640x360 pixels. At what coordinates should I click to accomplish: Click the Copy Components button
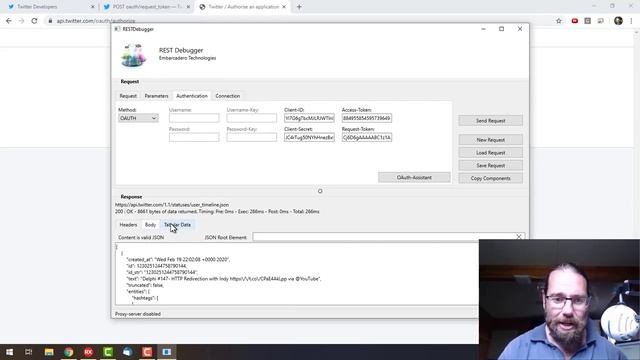click(491, 178)
